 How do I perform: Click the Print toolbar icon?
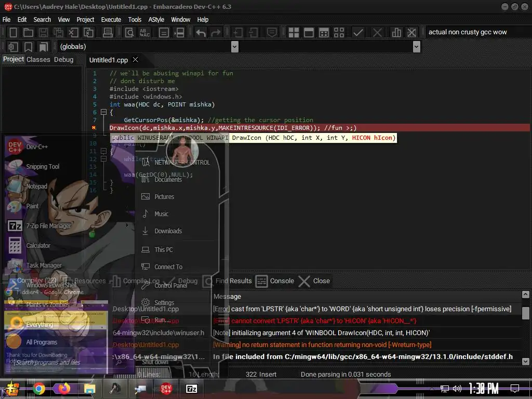point(108,33)
